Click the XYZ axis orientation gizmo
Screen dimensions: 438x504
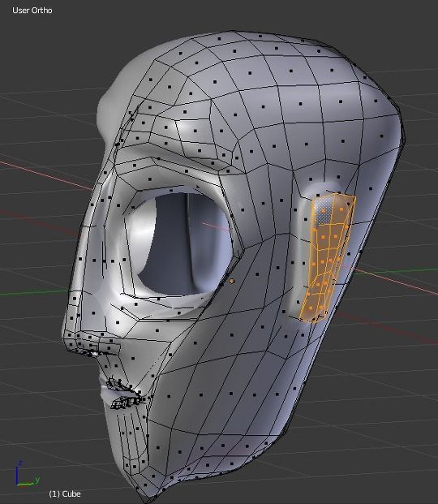pos(28,473)
